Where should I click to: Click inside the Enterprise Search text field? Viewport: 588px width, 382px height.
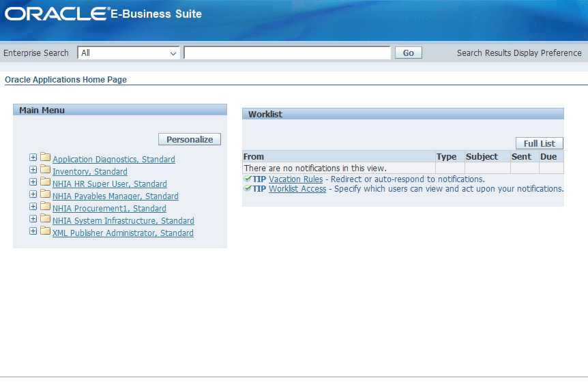click(286, 53)
